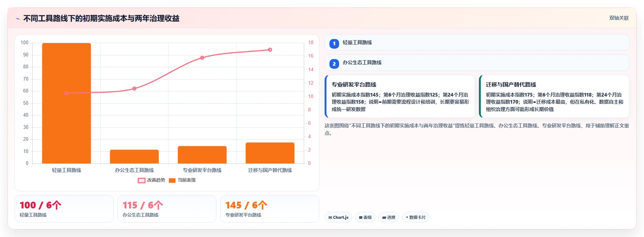Click the pink 改善趋势 legend swatch

coord(141,181)
